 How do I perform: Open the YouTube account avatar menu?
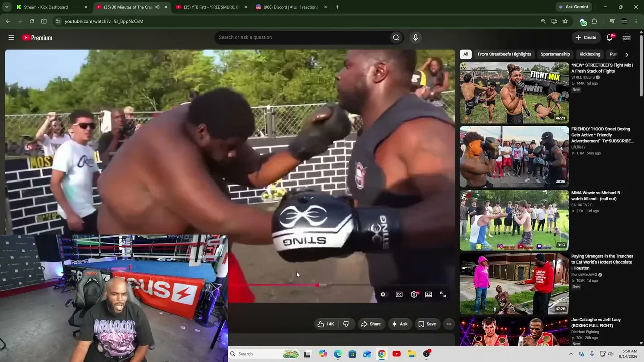tap(627, 38)
